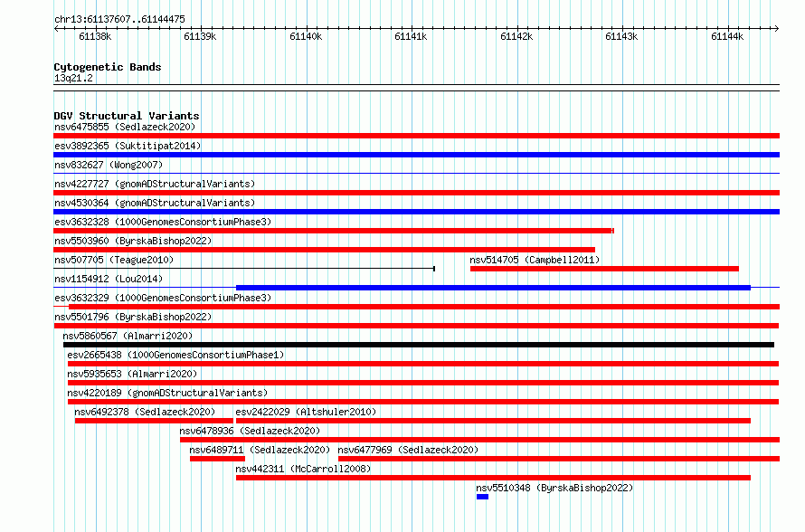805x532 pixels.
Task: Select nsv1154912 (Lou2014) label
Action: pos(109,279)
